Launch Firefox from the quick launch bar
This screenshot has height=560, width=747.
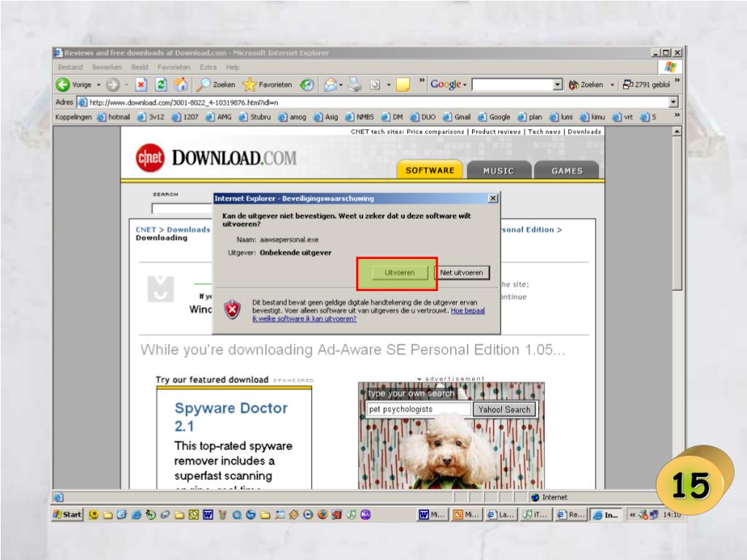322,515
